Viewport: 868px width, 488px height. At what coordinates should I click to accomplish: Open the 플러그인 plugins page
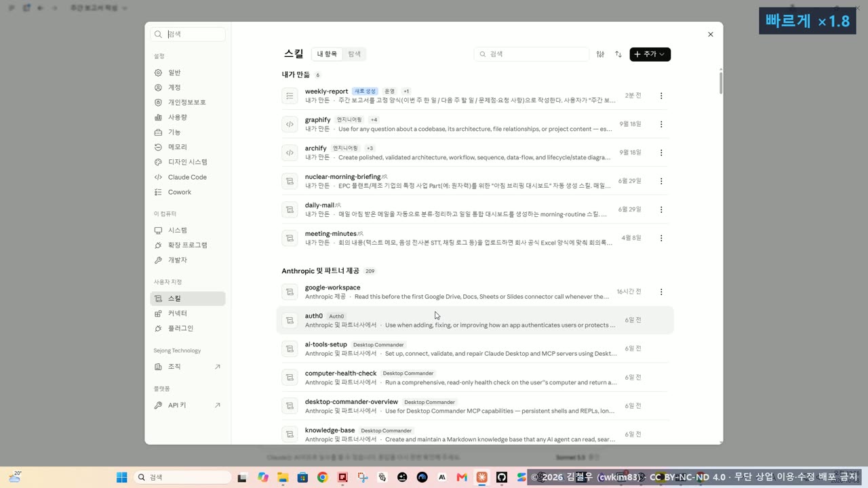coord(187,328)
